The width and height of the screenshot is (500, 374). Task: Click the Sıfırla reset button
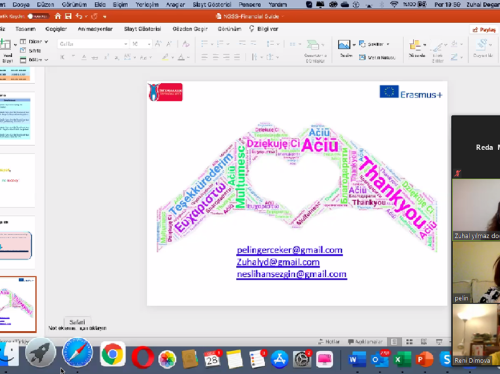click(x=31, y=51)
